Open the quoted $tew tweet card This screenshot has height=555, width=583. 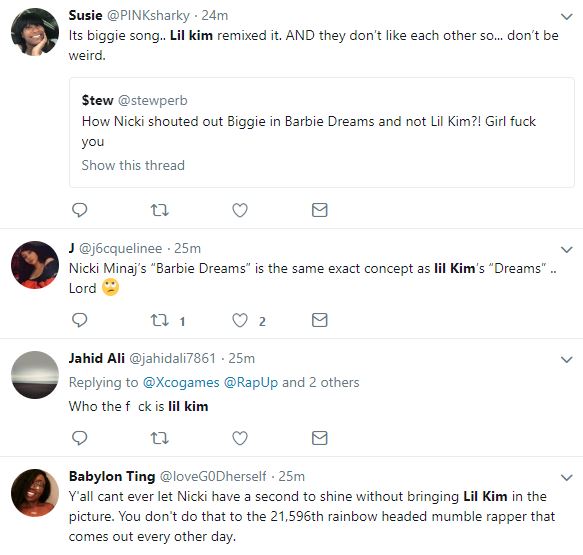[322, 132]
